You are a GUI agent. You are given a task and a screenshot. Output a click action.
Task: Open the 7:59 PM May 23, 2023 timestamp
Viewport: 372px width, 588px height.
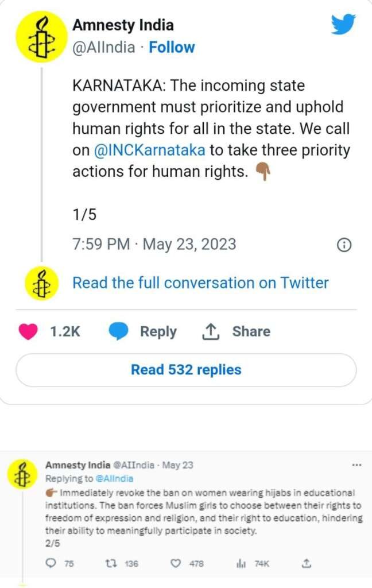pyautogui.click(x=154, y=244)
